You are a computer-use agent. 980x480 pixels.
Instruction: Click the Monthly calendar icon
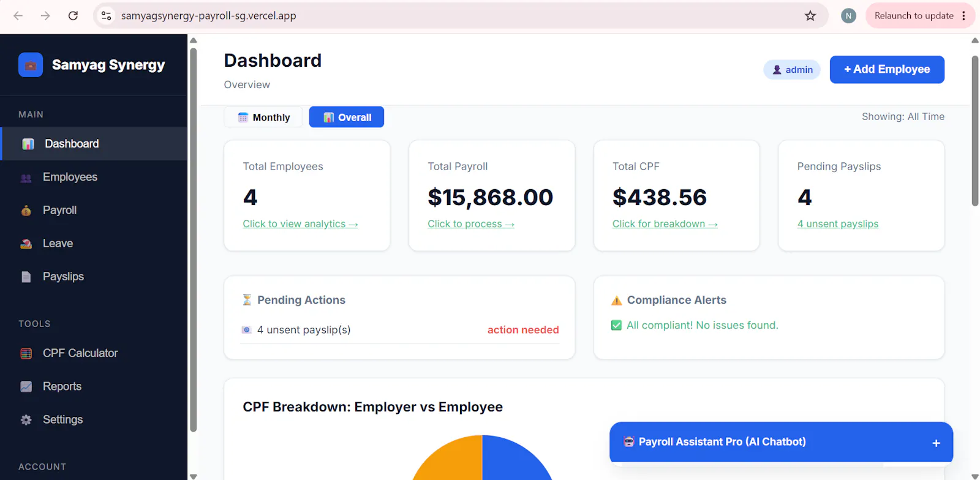point(243,118)
